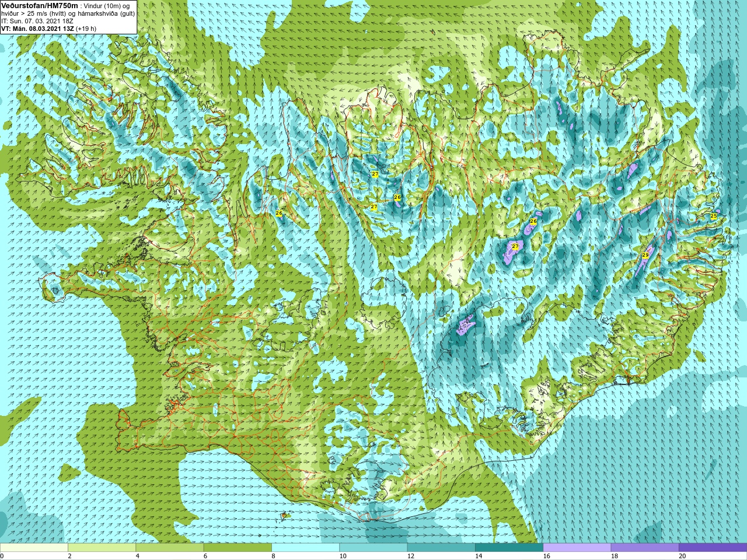Select the light green 2–4 legend swatch

(x=102, y=548)
